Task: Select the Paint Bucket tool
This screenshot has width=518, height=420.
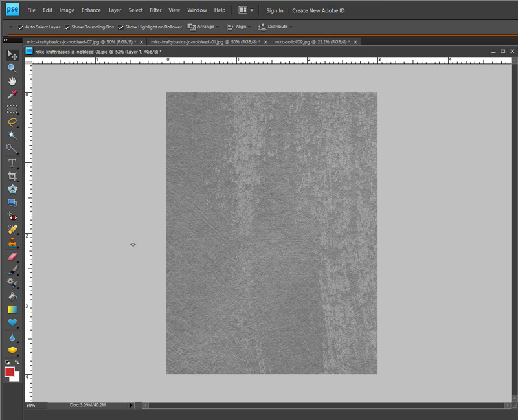Action: pyautogui.click(x=12, y=296)
